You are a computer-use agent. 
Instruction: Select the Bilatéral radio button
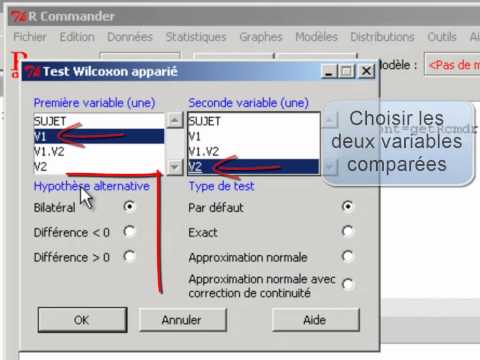click(129, 207)
